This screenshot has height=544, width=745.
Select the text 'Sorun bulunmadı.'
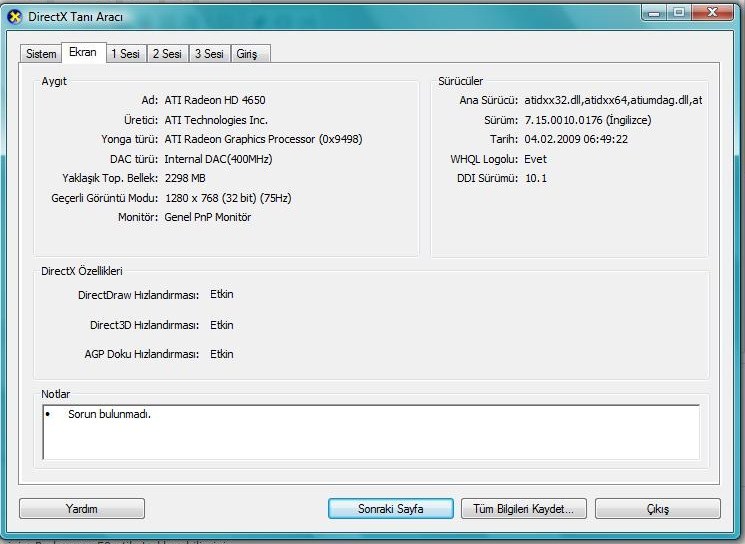109,414
